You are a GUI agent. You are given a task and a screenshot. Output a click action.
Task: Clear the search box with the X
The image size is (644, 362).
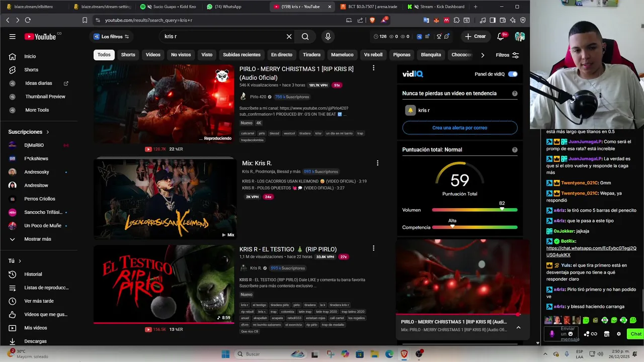[x=289, y=36]
